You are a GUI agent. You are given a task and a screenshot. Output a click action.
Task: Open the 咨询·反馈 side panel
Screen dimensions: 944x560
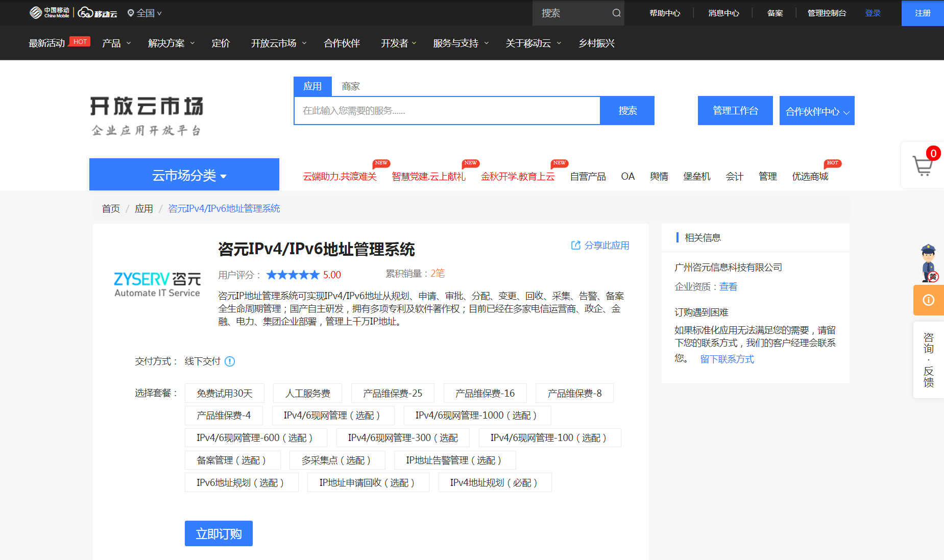[929, 360]
